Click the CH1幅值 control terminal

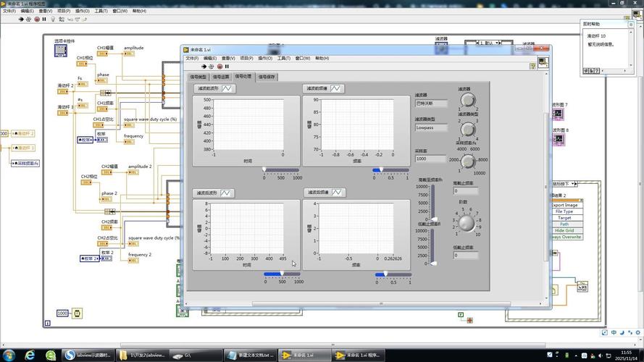click(x=102, y=54)
